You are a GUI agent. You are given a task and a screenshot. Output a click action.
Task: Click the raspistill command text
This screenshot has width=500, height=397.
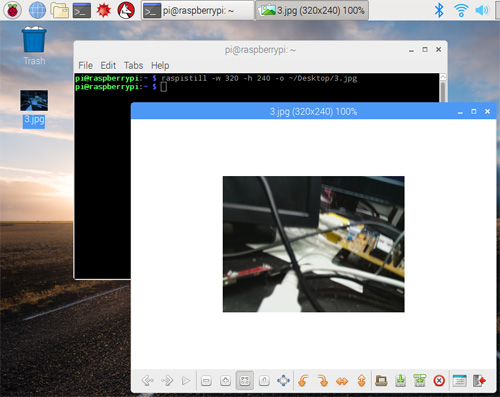click(x=259, y=78)
